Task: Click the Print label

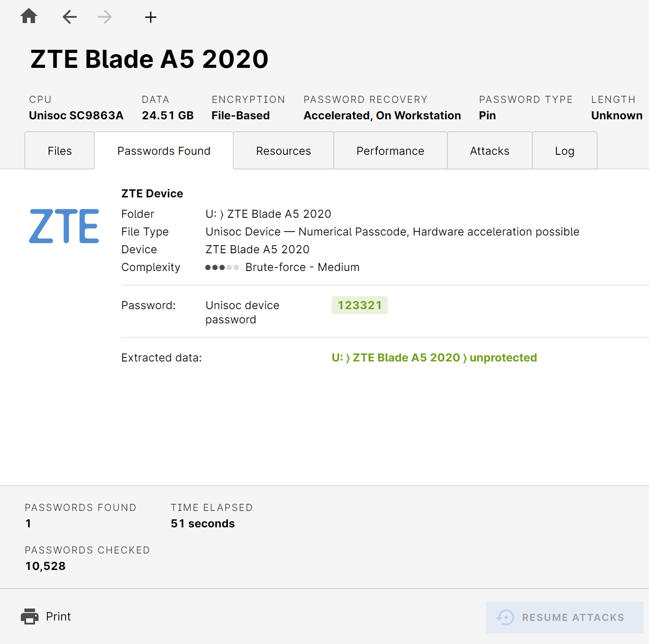Action: point(58,617)
